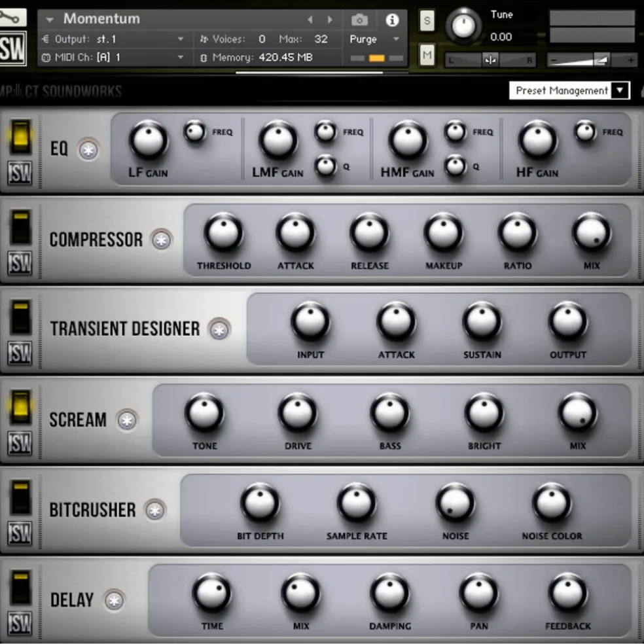The height and width of the screenshot is (644, 644).
Task: Click the Voices note icon
Action: 204,39
